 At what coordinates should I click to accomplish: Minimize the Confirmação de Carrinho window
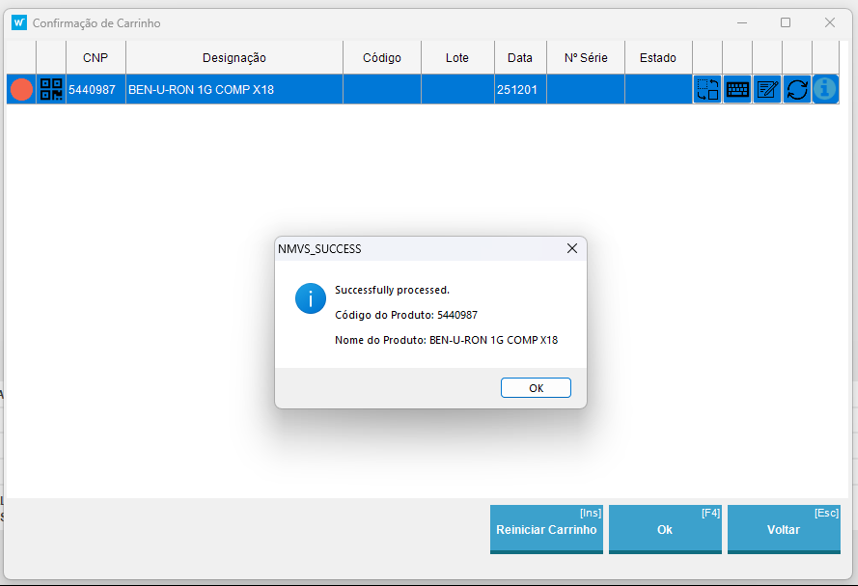[742, 22]
